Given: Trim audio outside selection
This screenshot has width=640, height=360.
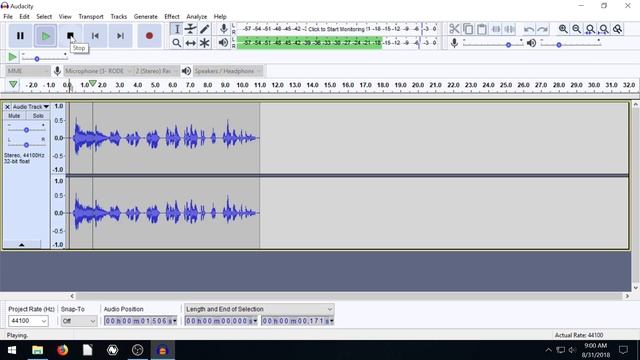Looking at the screenshot, I should click(x=496, y=29).
